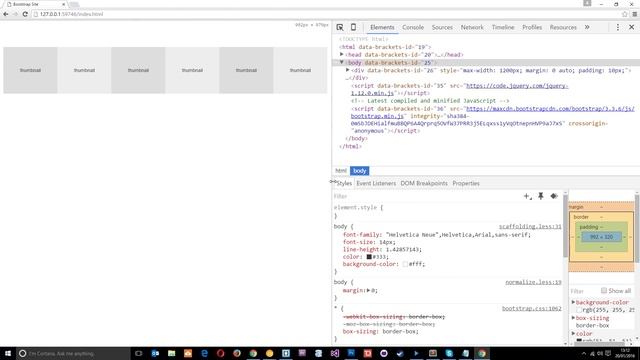Open Visual Studio from the taskbar
Viewport: 640px width, 360px height.
click(x=335, y=353)
